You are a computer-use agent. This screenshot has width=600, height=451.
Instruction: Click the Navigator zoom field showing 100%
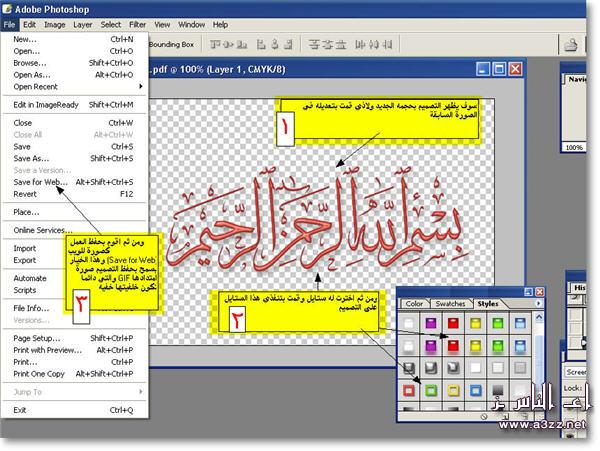point(574,147)
